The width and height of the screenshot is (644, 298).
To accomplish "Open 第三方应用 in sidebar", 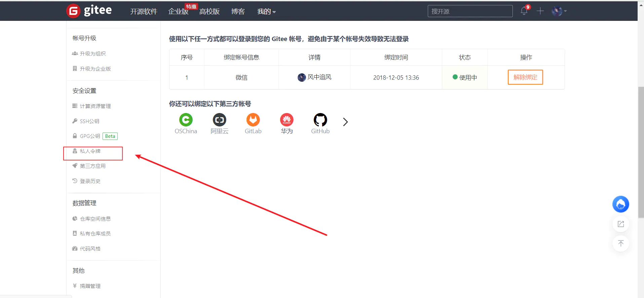I will coord(89,166).
